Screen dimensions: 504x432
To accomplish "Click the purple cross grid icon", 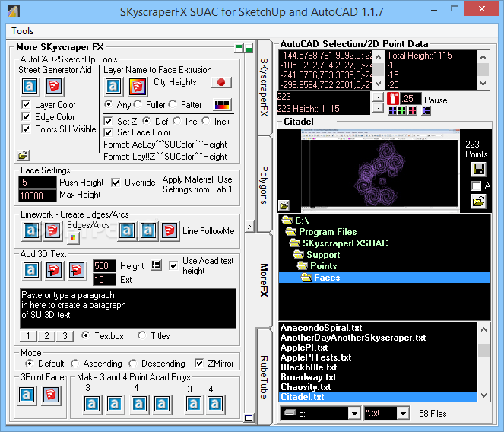I will 392,111.
